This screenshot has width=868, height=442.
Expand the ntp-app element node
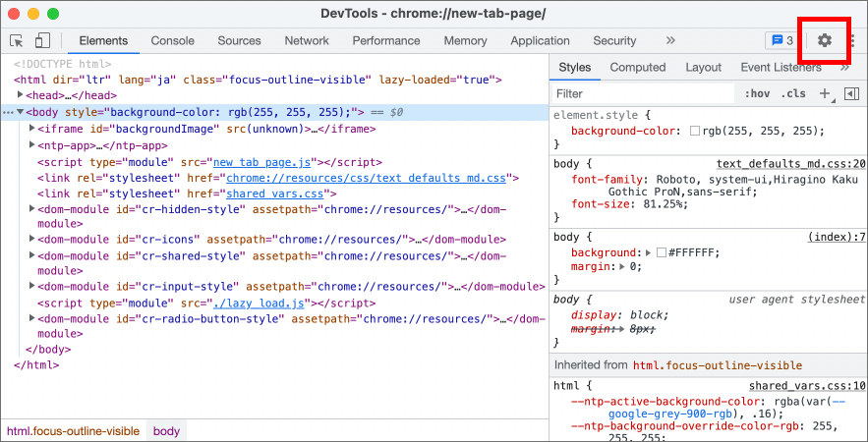click(32, 144)
